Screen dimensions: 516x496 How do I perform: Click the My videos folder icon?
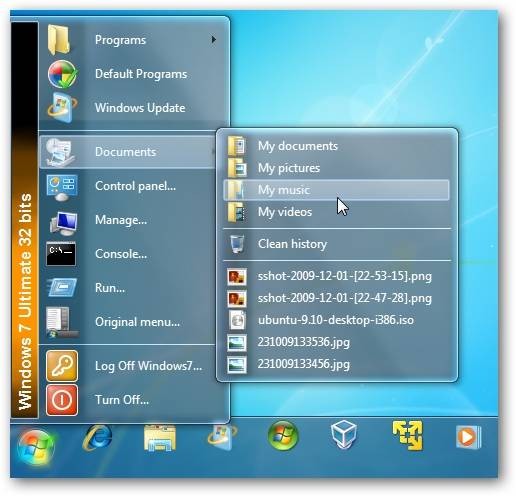point(237,212)
